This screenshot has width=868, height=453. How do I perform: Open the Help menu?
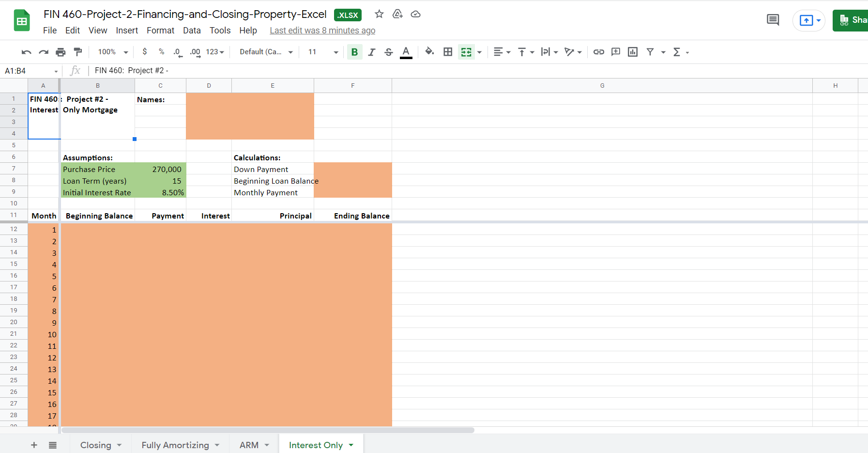click(x=248, y=30)
